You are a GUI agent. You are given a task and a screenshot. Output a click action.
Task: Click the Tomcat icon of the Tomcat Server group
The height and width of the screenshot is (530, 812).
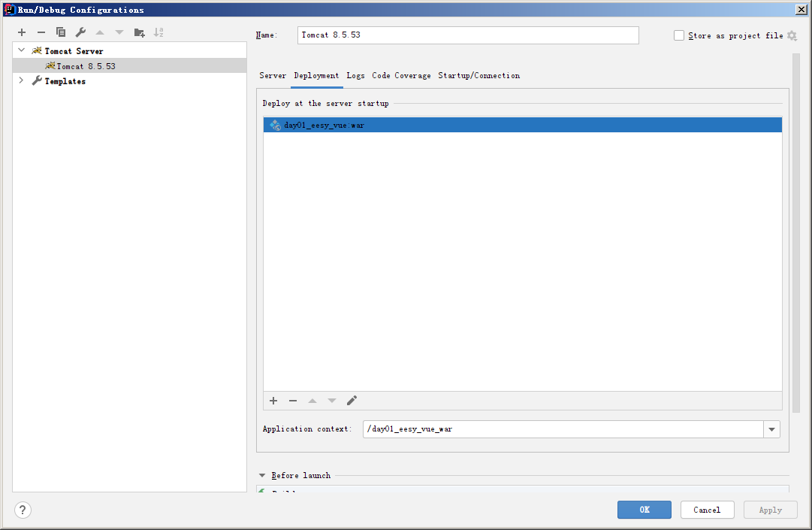pos(37,51)
